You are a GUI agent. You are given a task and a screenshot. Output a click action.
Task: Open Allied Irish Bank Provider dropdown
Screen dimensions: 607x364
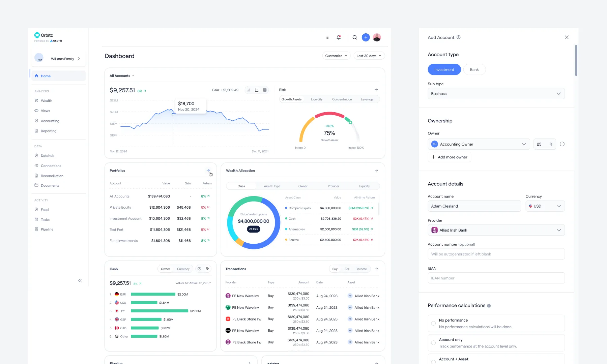click(x=496, y=230)
